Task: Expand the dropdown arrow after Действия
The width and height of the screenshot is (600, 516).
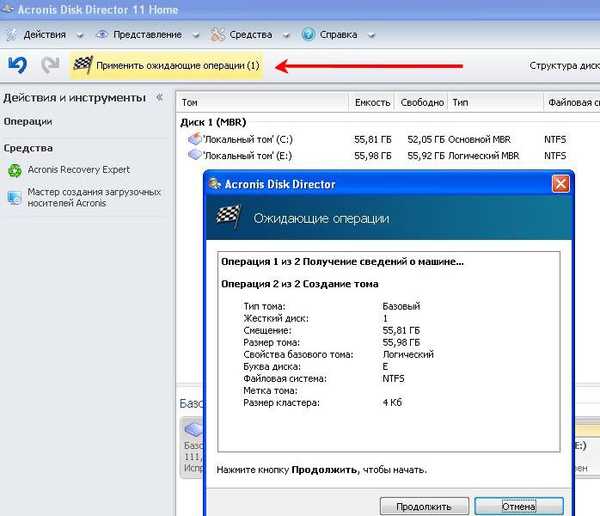Action: tap(80, 36)
